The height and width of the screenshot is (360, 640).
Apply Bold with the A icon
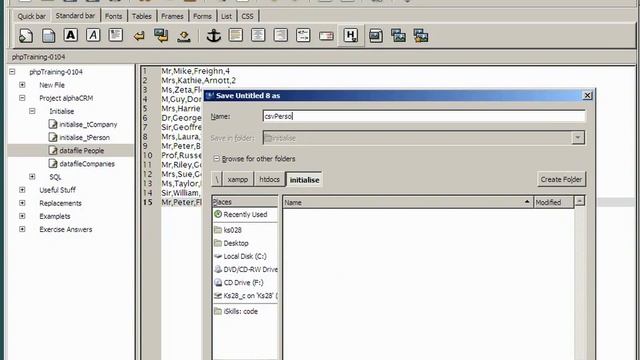[x=71, y=35]
